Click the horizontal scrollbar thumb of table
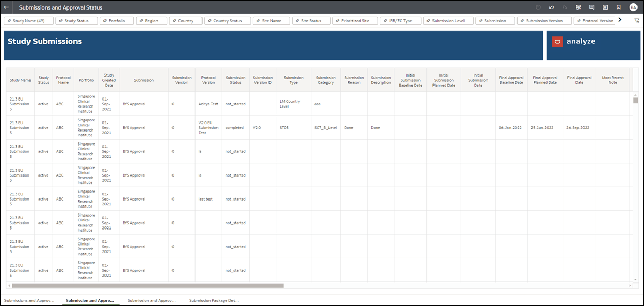Viewport: 644px width, 306px height. point(148,286)
